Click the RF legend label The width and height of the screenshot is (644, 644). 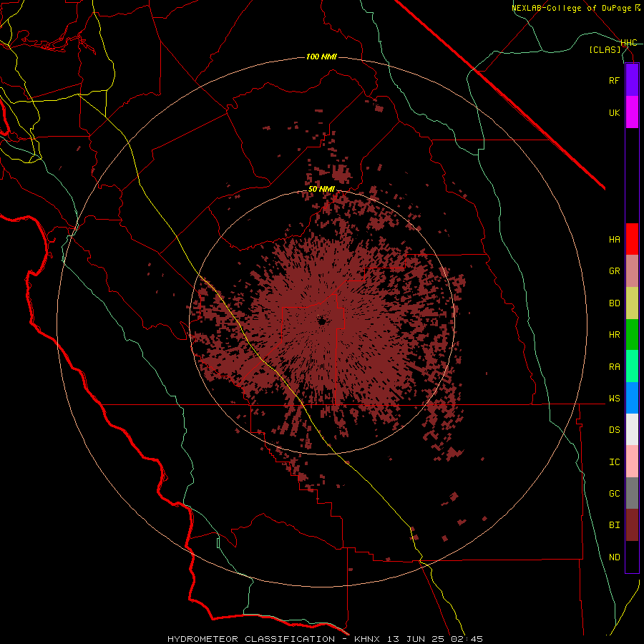tap(614, 80)
